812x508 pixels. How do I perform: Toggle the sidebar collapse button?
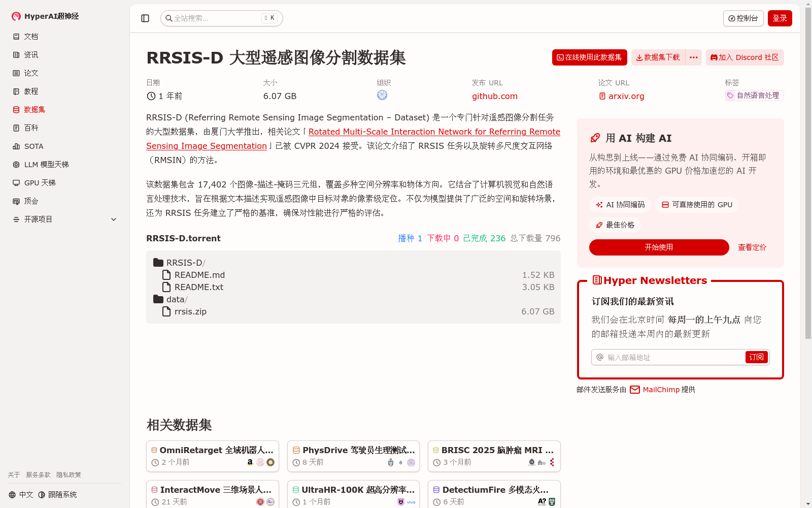point(145,18)
